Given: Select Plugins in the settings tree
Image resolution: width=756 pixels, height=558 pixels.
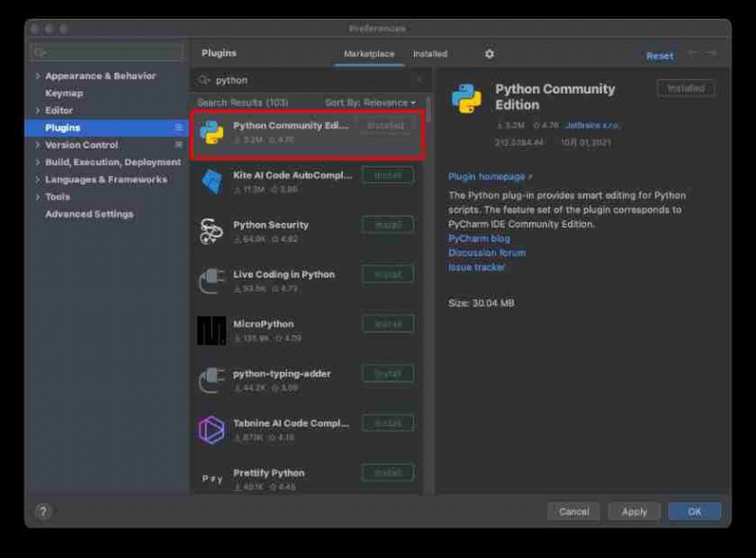Looking at the screenshot, I should 107,127.
